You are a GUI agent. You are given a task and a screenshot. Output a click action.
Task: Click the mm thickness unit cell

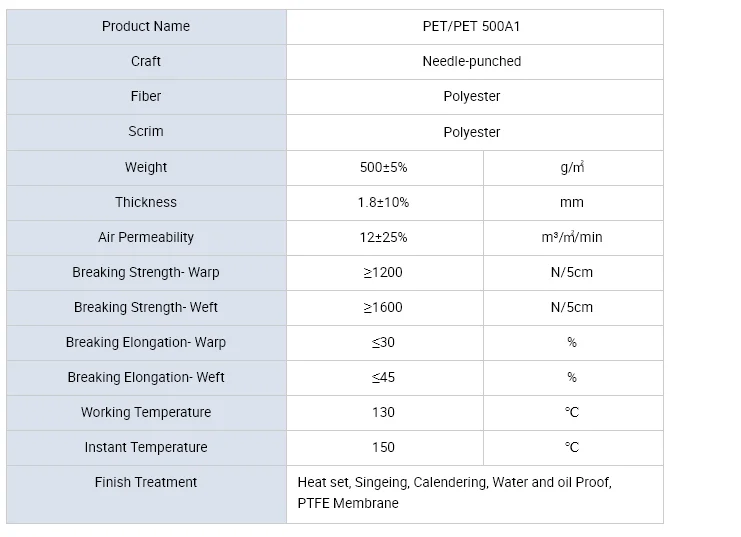572,202
